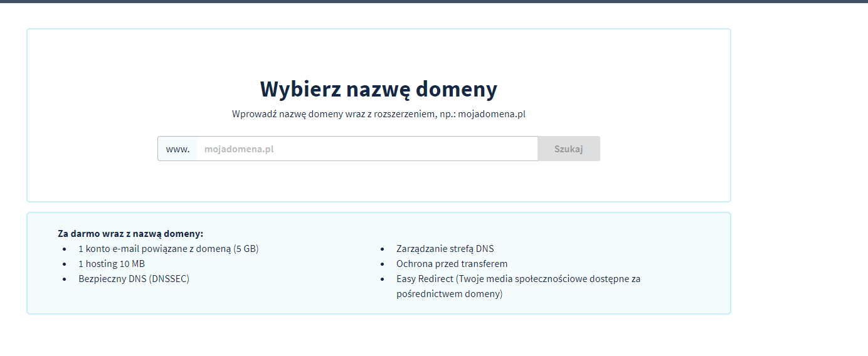Click the www. prefix label

click(x=177, y=149)
